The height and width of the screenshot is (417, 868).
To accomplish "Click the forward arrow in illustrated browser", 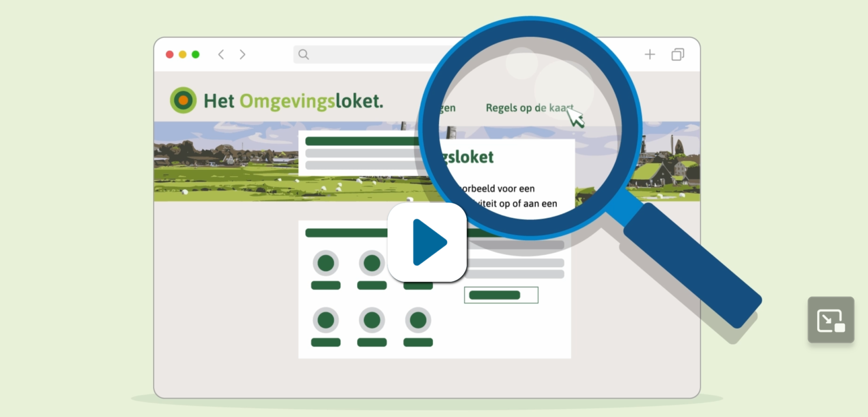I will pos(242,55).
